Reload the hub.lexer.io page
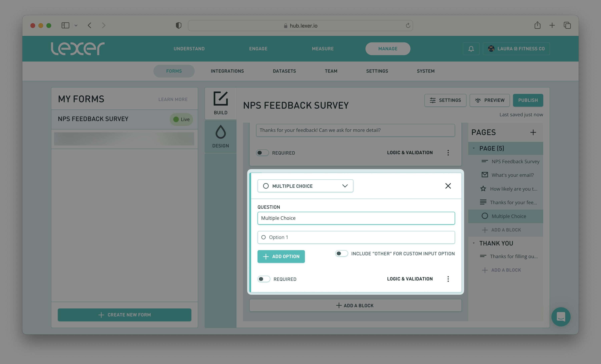The width and height of the screenshot is (601, 364). point(408,25)
